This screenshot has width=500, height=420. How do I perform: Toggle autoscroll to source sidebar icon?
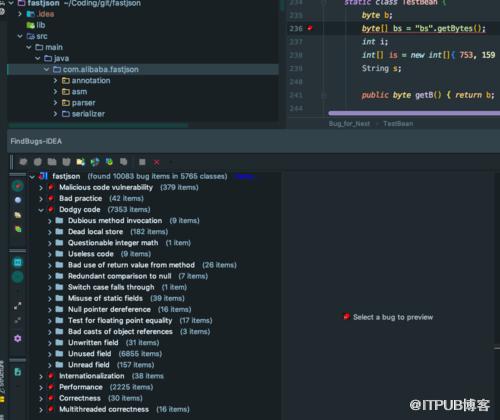[18, 263]
